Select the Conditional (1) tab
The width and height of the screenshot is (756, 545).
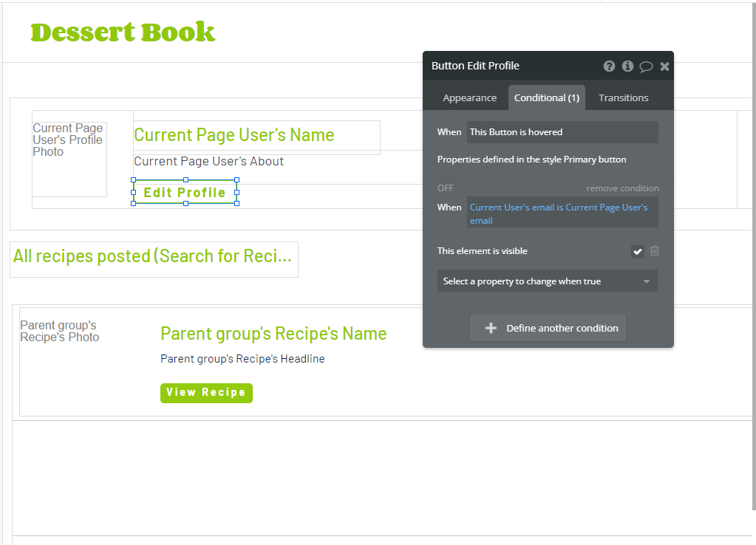(x=547, y=97)
